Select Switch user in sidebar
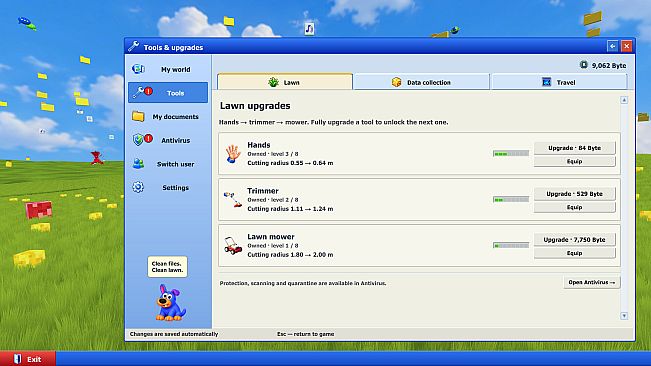Screen dimensions: 651x366 (168, 164)
